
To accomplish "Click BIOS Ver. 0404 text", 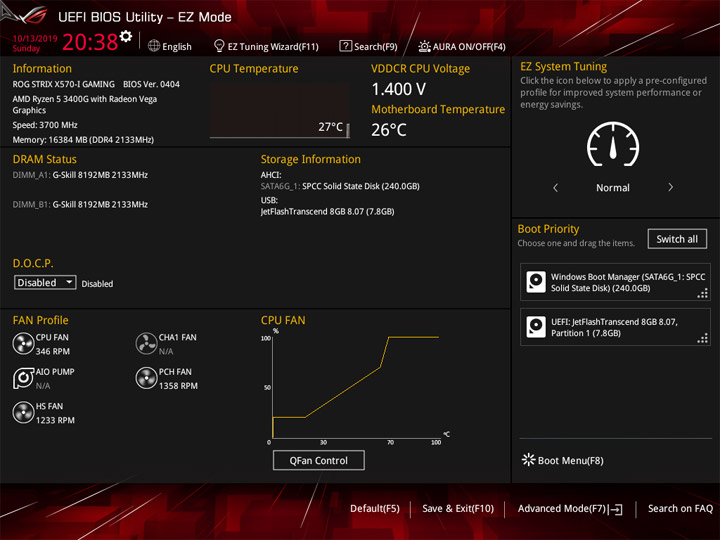I will 152,84.
